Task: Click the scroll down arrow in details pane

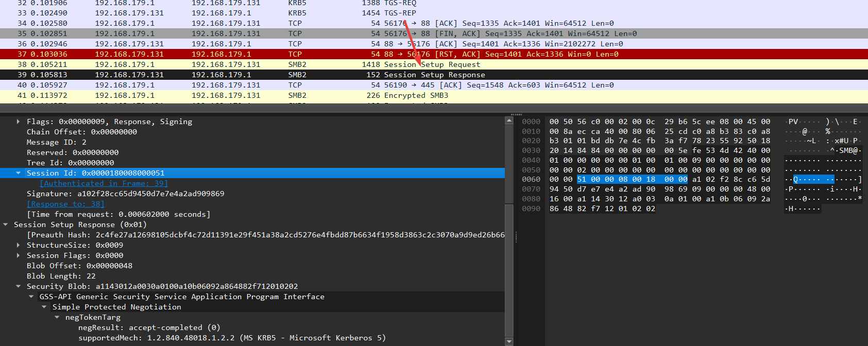Action: (x=509, y=341)
